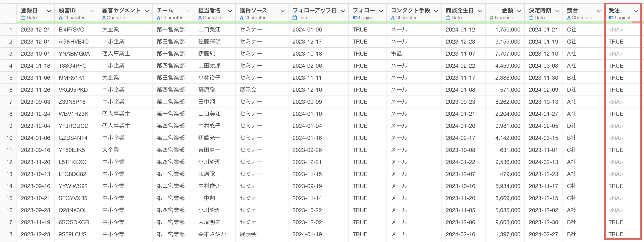This screenshot has height=242, width=644.
Task: Open the 決定時期 column dropdown
Action: [557, 11]
